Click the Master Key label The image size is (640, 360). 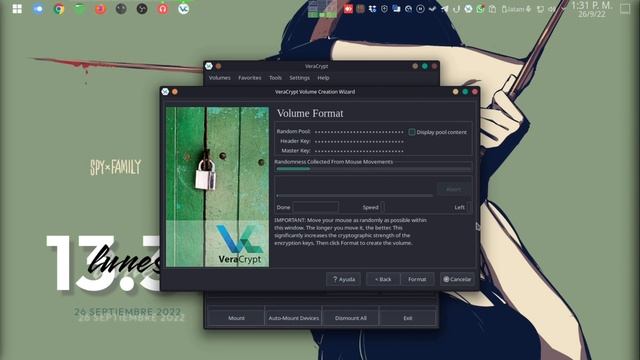pyautogui.click(x=296, y=151)
